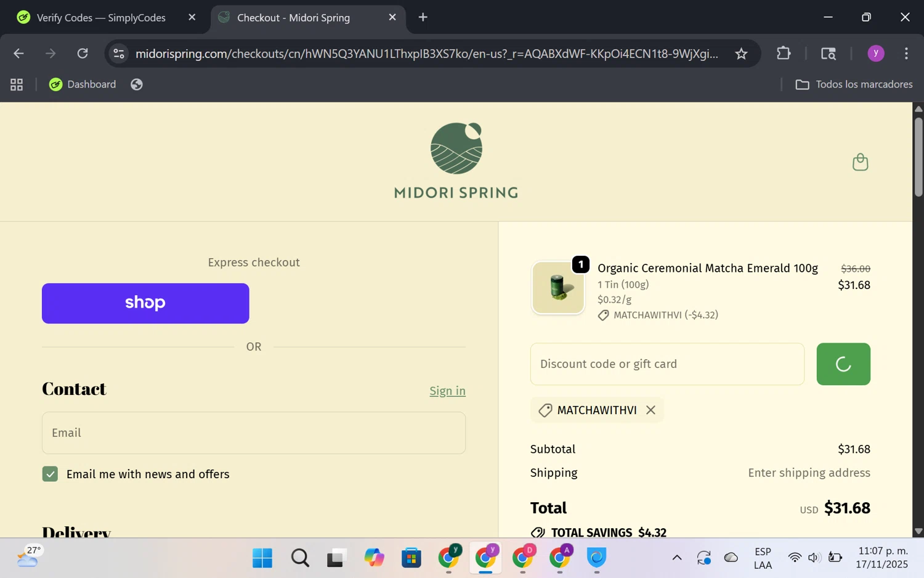This screenshot has height=578, width=924.
Task: Click the Midori Spring logo
Action: (x=456, y=161)
